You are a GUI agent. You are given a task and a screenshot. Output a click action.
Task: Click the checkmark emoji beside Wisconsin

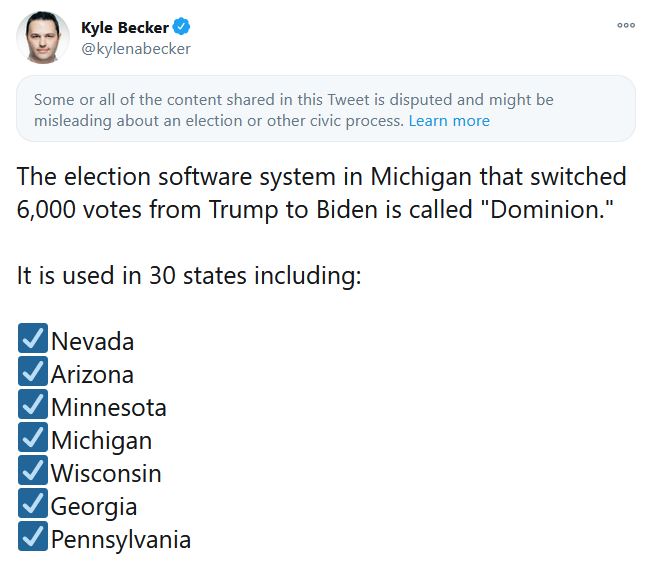(33, 470)
